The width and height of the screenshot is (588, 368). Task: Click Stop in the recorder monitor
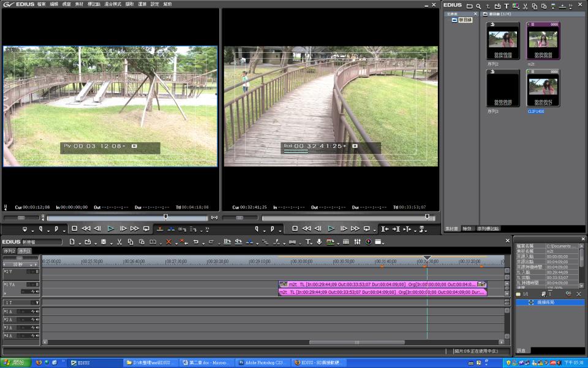(x=295, y=229)
